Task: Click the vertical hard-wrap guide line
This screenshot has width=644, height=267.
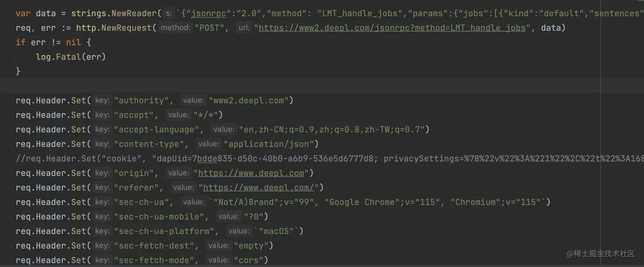Action: (600, 128)
